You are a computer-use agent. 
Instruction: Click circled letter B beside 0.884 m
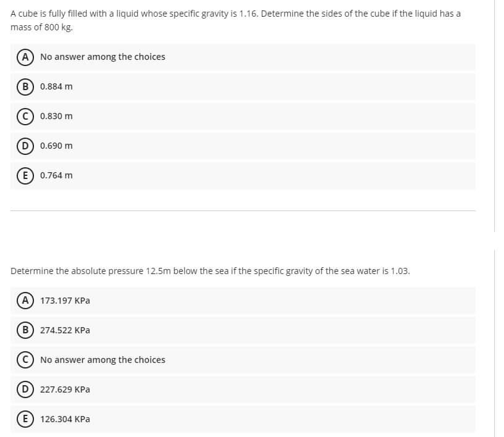click(x=25, y=87)
